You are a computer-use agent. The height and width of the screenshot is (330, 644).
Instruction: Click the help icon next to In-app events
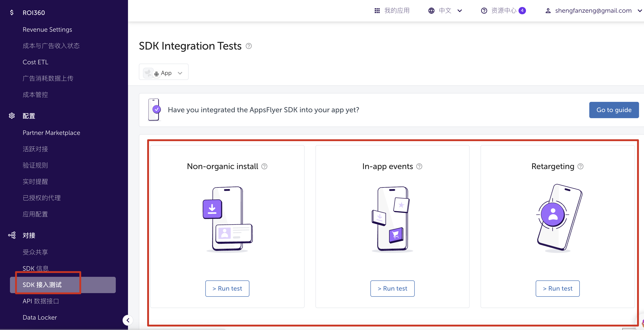click(x=419, y=166)
